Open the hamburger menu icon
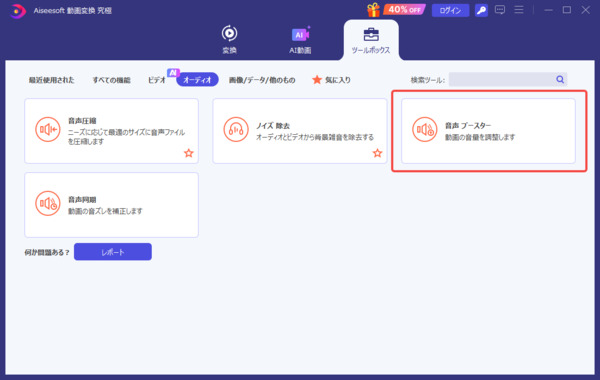Image resolution: width=600 pixels, height=380 pixels. (x=518, y=10)
